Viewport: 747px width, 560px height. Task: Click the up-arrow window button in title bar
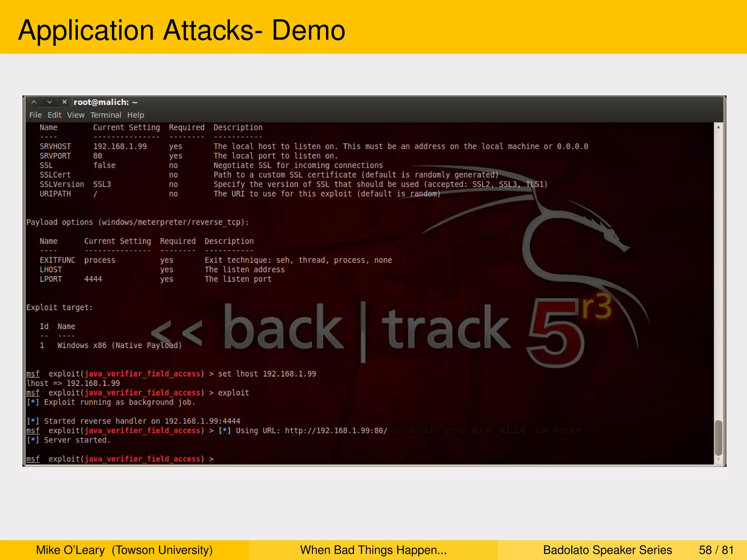tap(34, 102)
